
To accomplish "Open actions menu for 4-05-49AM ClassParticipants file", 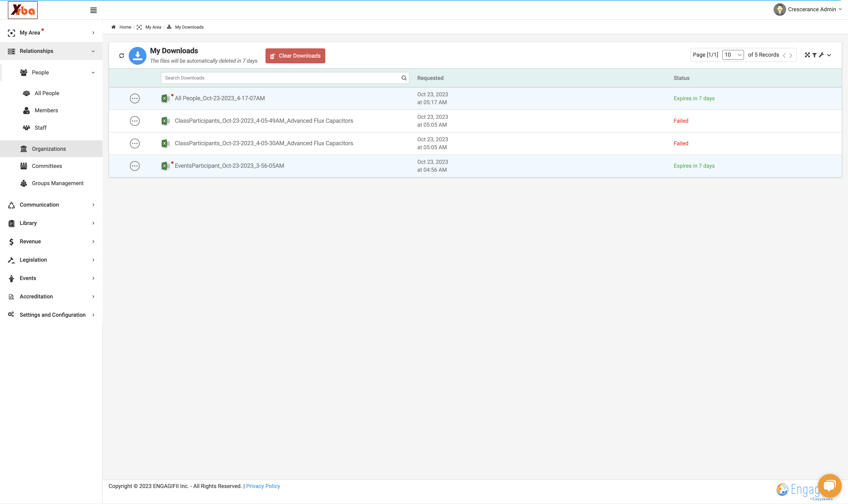I will (x=135, y=121).
